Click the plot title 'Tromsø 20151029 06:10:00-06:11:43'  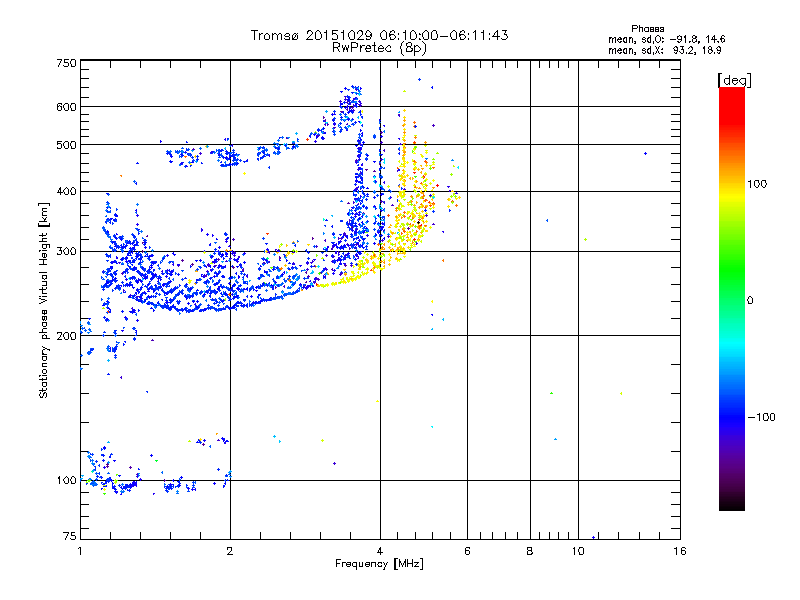379,35
